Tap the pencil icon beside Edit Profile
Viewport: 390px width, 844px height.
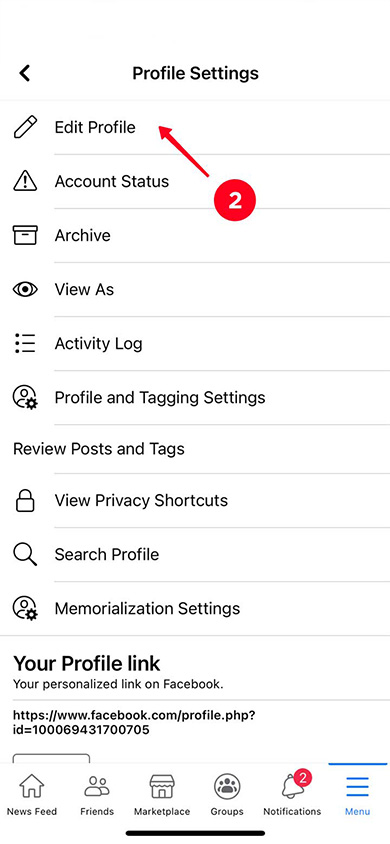[x=25, y=128]
